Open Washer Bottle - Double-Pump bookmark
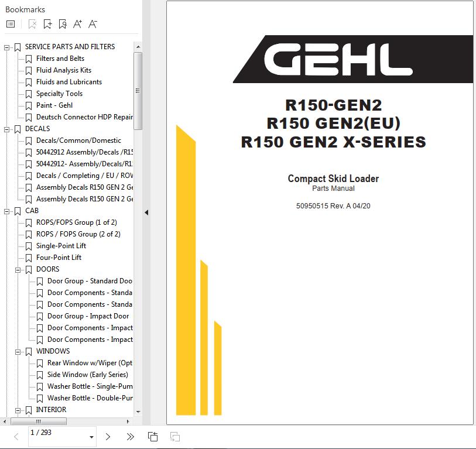The width and height of the screenshot is (476, 449). tap(90, 398)
